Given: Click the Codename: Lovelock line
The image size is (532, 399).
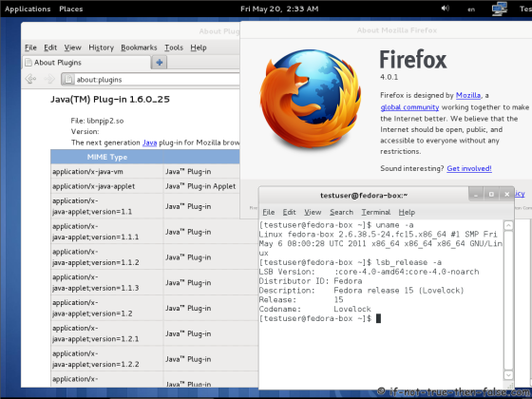Looking at the screenshot, I should 314,309.
